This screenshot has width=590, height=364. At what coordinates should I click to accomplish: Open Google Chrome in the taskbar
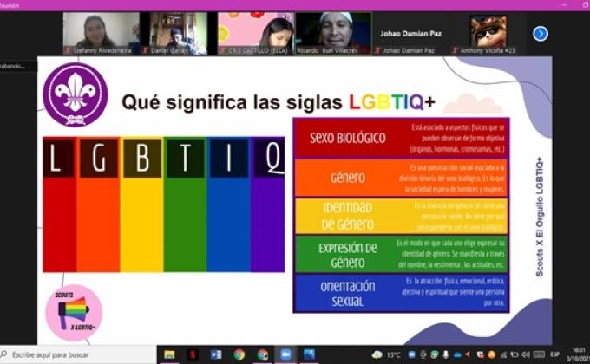[239, 354]
